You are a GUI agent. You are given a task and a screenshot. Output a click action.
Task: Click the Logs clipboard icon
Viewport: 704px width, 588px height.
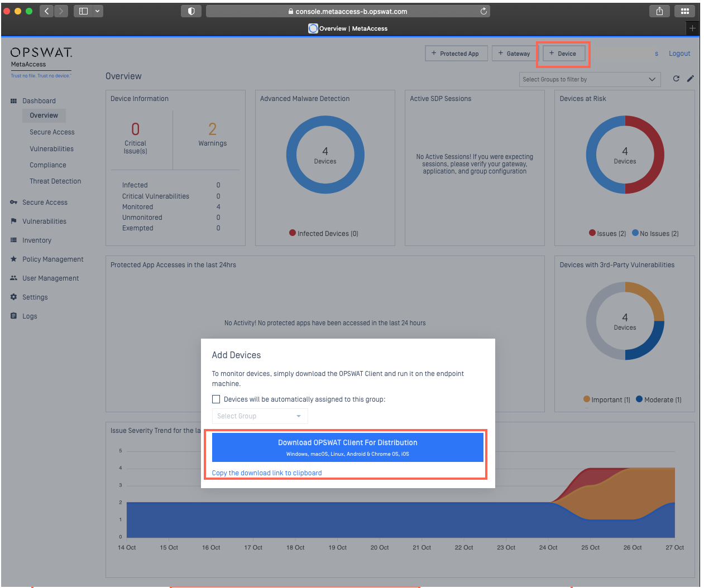pos(13,316)
